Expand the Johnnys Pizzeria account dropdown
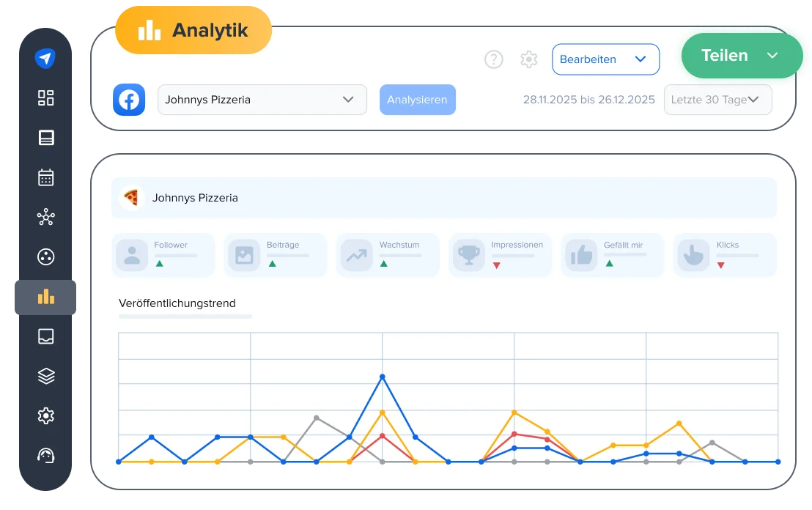This screenshot has width=812, height=510. click(x=262, y=100)
